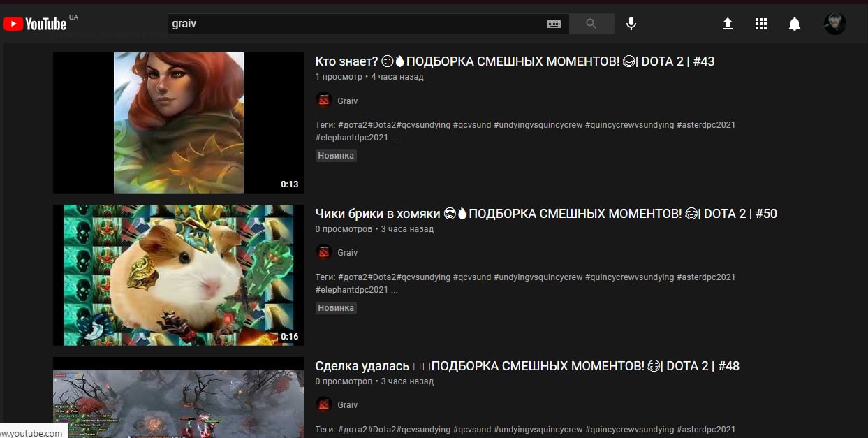Image resolution: width=868 pixels, height=438 pixels.
Task: Click '0 просмотров • 3 часа назад' under video #48
Action: (x=374, y=381)
